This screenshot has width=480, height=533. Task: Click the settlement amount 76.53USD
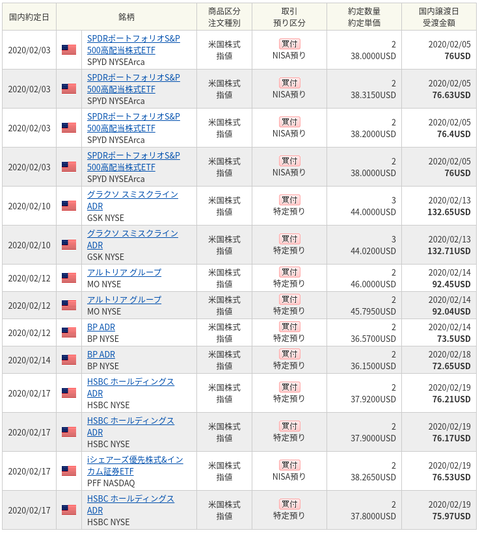tap(451, 477)
